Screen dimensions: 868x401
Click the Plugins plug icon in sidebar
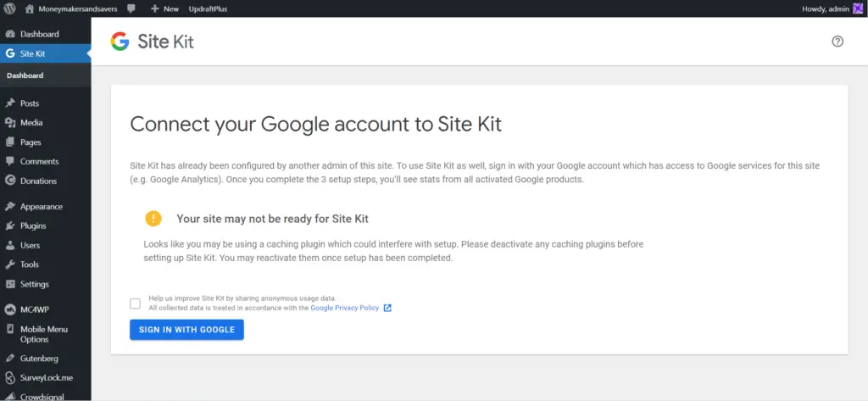(10, 226)
